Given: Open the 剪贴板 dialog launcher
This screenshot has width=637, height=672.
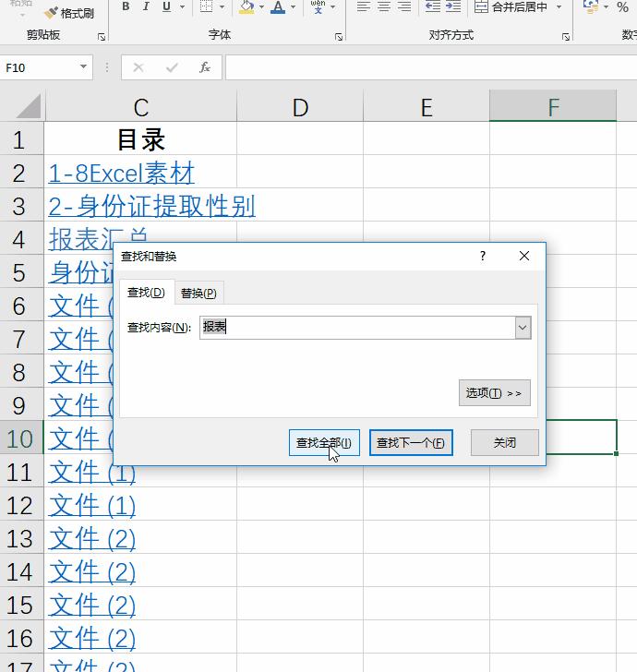Looking at the screenshot, I should tap(102, 37).
